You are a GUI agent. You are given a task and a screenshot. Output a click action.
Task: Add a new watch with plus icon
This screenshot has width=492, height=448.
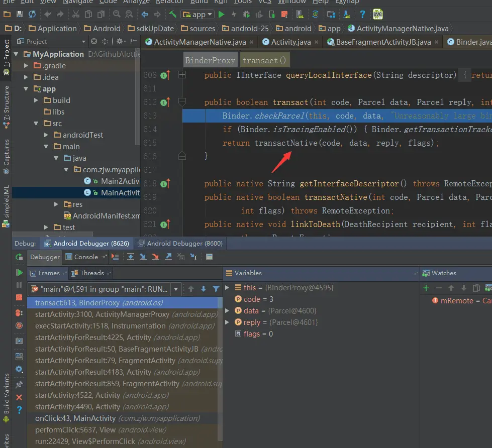426,288
